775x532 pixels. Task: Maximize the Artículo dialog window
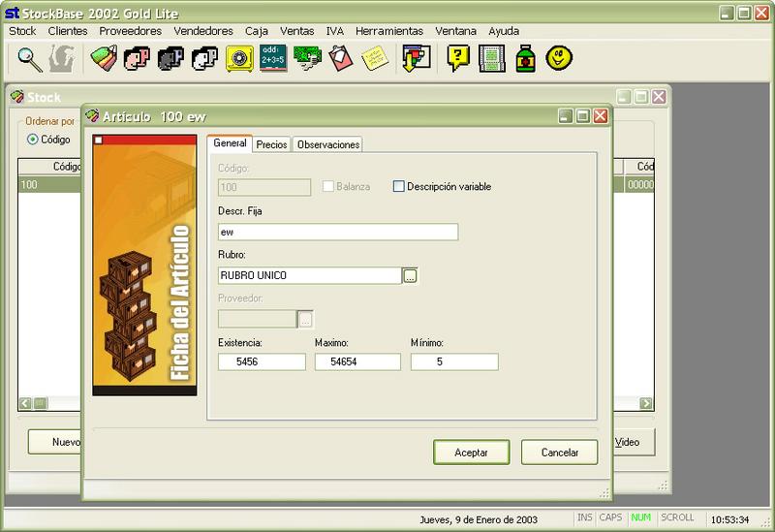(583, 116)
